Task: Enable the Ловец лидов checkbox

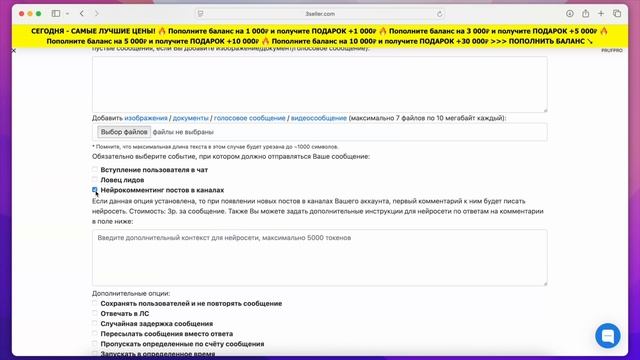Action: 95,180
